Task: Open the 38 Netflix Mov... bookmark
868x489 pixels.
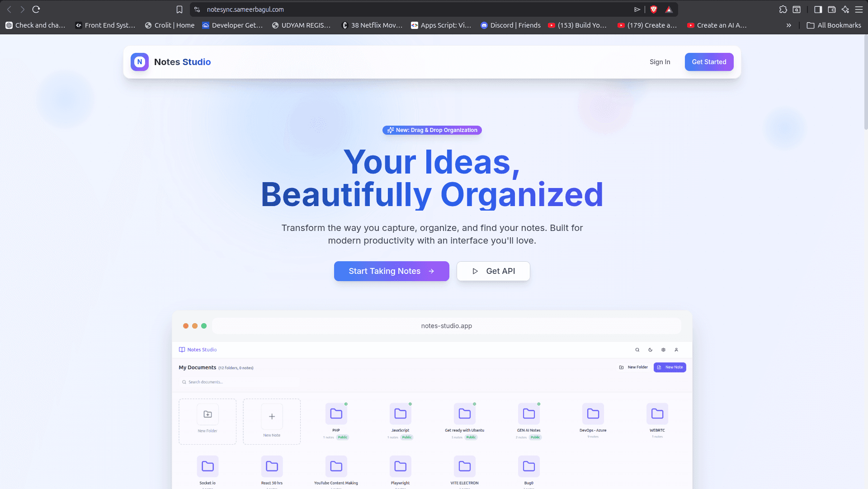Action: [372, 25]
